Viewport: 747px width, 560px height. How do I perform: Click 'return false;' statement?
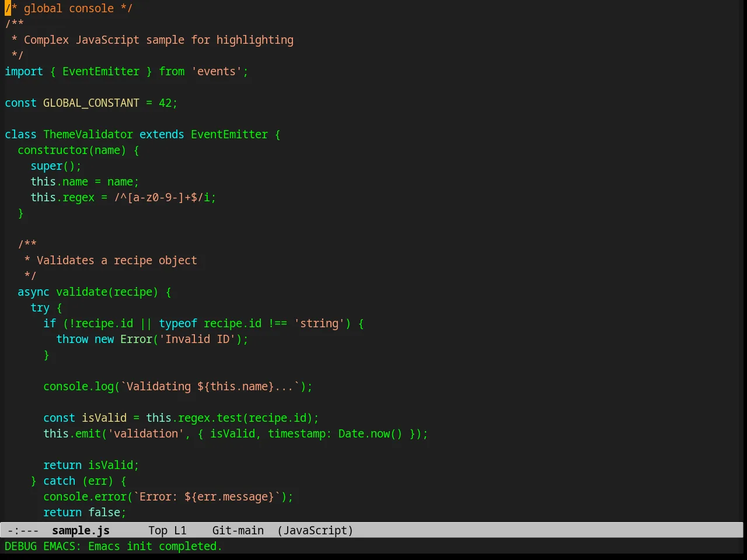(85, 512)
